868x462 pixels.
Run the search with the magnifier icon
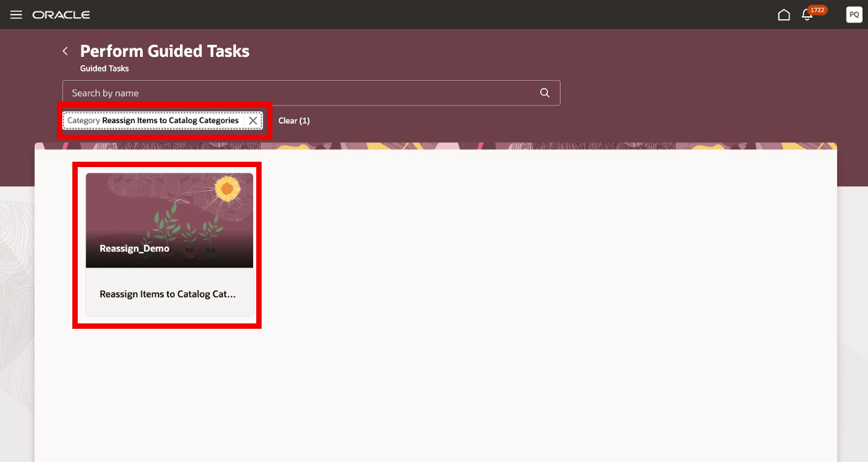click(x=544, y=92)
